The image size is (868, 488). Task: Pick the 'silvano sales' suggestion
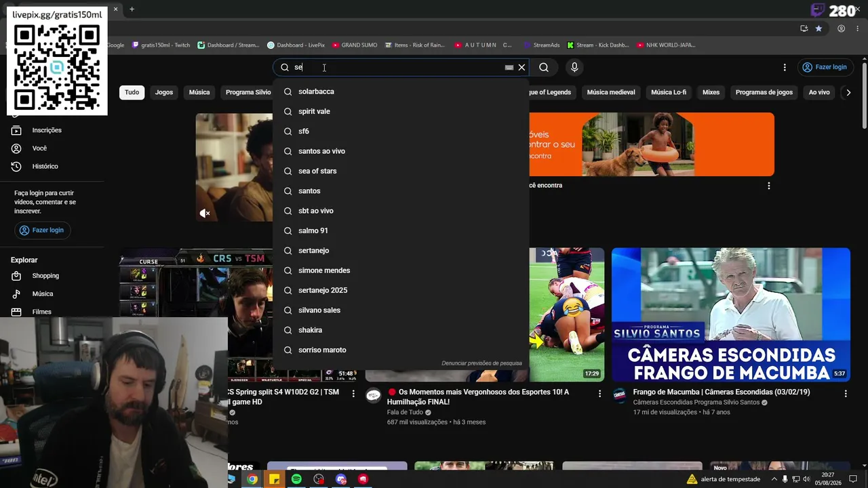pyautogui.click(x=401, y=310)
